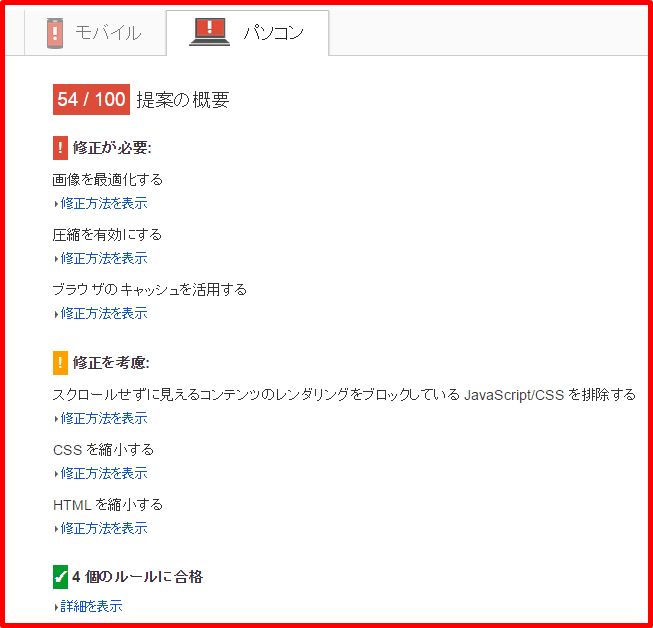Click the 4 個のルールに合格 heading
The image size is (653, 628).
tap(137, 577)
